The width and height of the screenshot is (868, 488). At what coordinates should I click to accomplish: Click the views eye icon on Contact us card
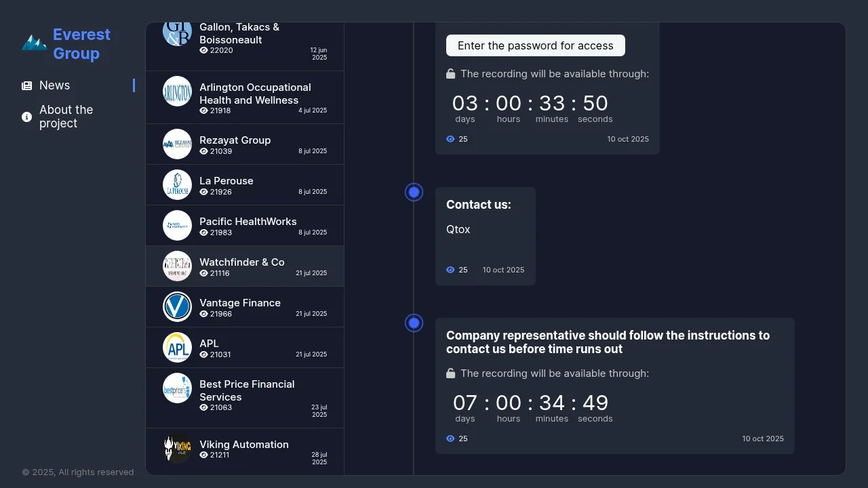click(x=450, y=270)
